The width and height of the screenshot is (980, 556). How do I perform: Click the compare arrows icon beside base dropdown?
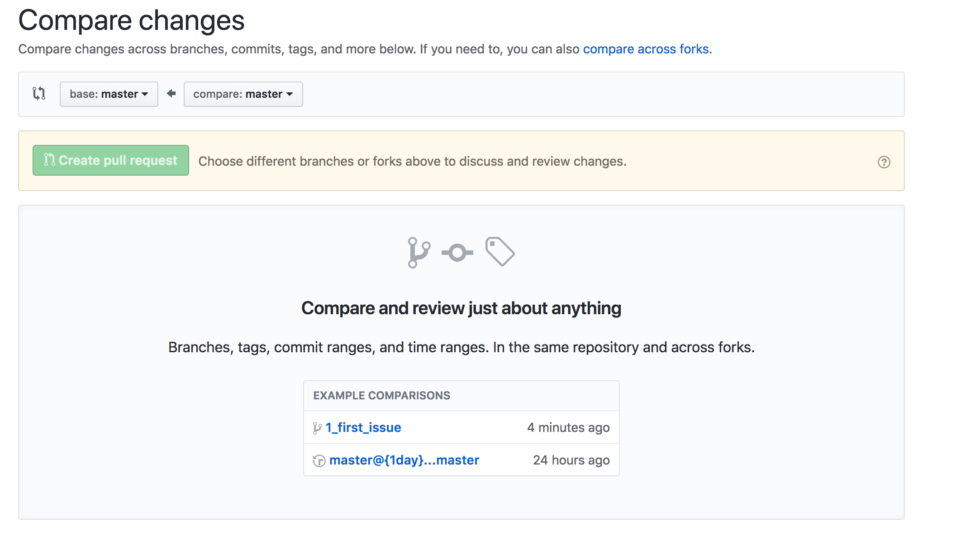coord(39,94)
